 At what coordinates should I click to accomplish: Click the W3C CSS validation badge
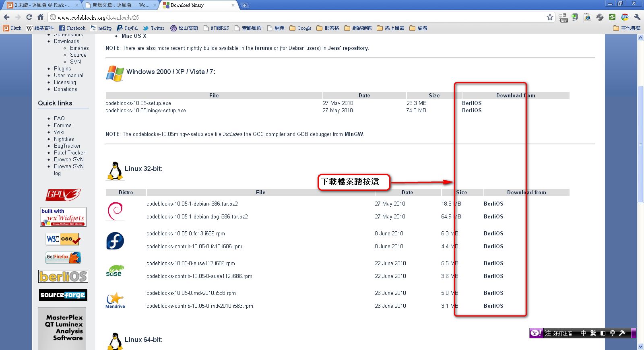click(63, 239)
